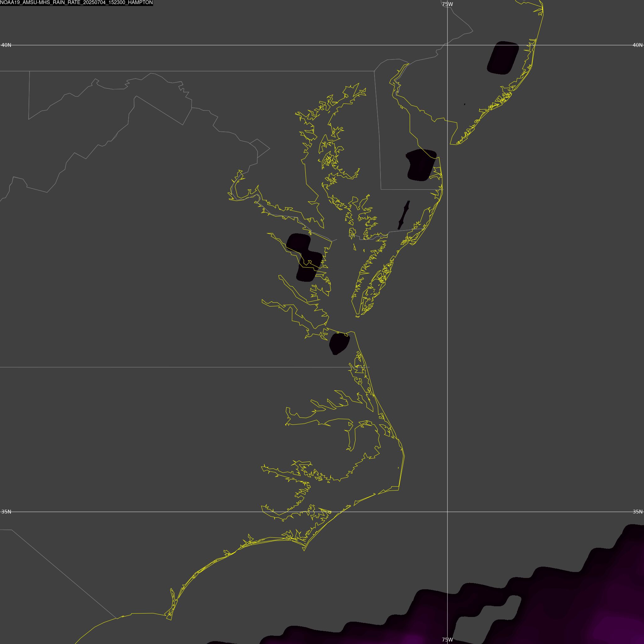Click the 35N latitude label on the right
Screen dimensions: 644x644
pos(637,512)
